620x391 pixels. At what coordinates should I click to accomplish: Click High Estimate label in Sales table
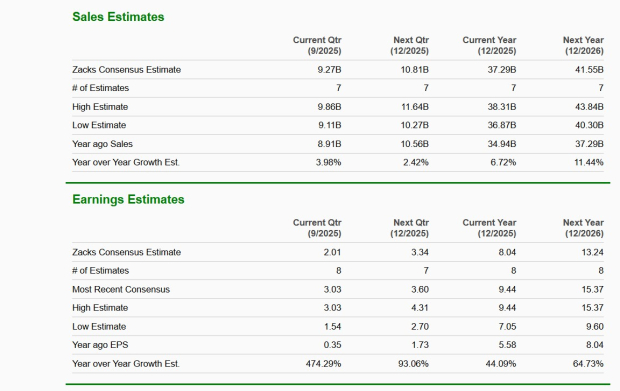click(x=100, y=107)
